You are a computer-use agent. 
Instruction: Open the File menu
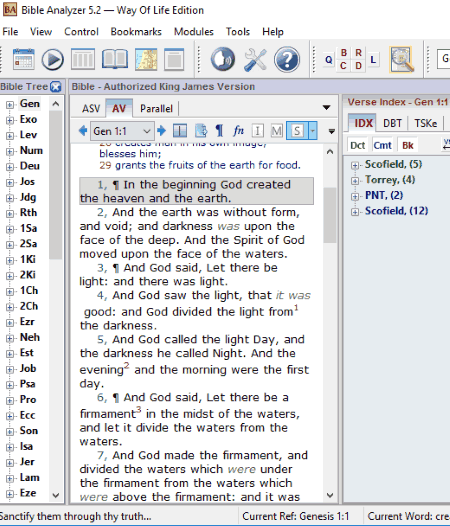(x=10, y=32)
